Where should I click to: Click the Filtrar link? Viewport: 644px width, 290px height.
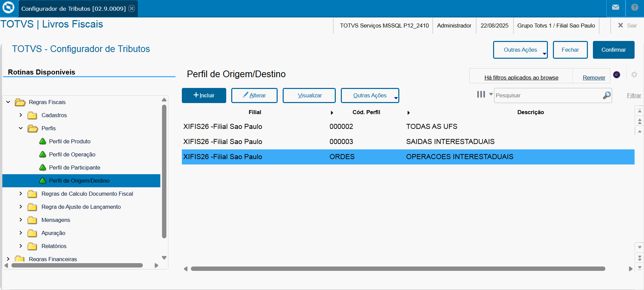pos(634,95)
